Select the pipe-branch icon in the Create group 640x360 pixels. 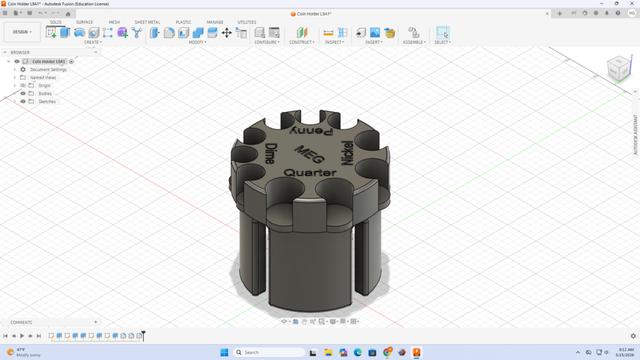(137, 32)
